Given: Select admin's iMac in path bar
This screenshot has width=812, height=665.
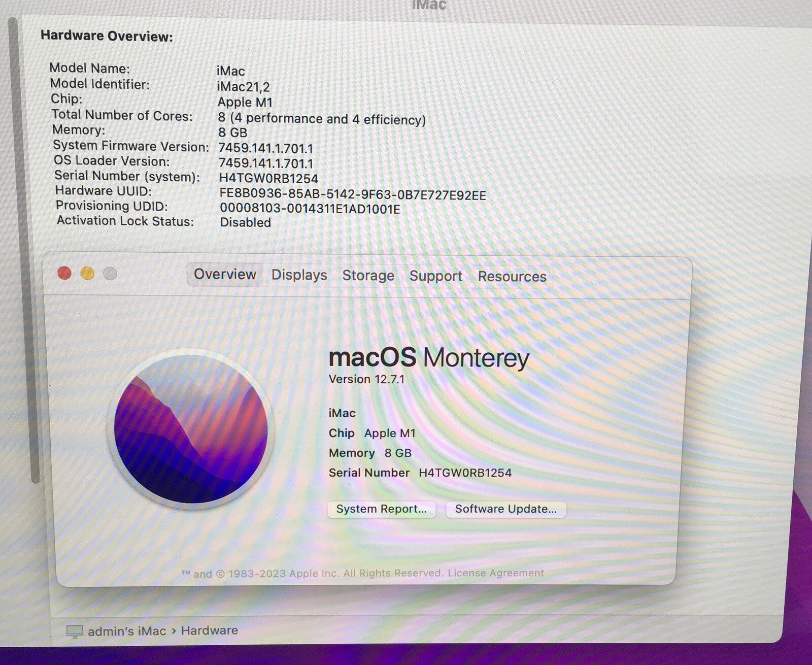Looking at the screenshot, I should (x=127, y=631).
